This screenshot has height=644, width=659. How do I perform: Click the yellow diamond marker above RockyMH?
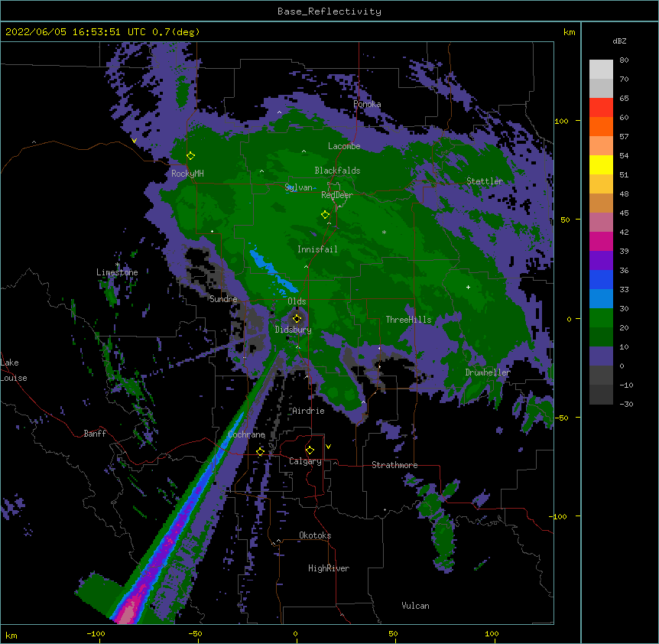coord(191,156)
